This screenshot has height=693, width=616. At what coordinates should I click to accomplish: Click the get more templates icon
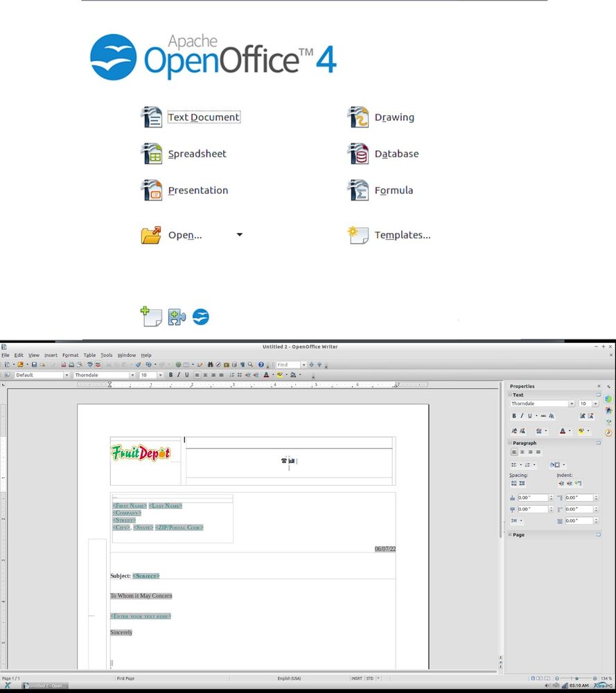pos(151,317)
